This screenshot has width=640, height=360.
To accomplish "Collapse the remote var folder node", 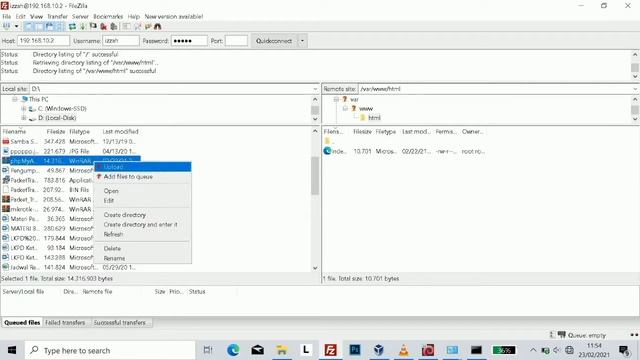I will 336,99.
